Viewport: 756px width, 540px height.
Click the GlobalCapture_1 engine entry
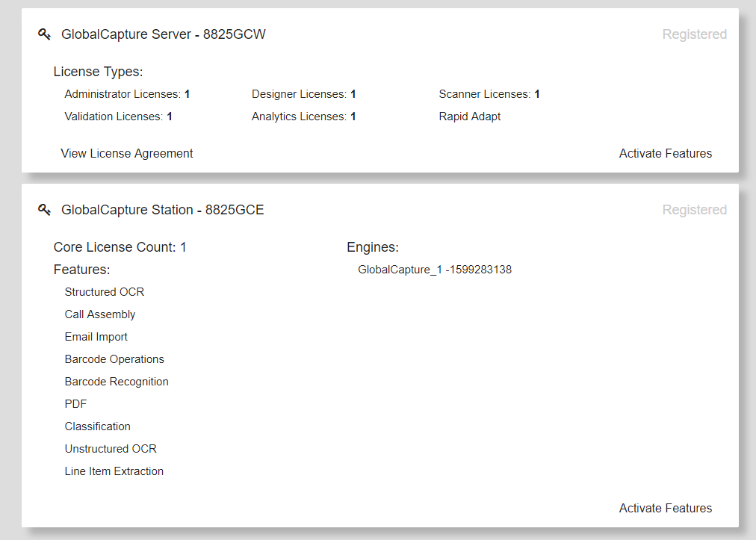434,270
